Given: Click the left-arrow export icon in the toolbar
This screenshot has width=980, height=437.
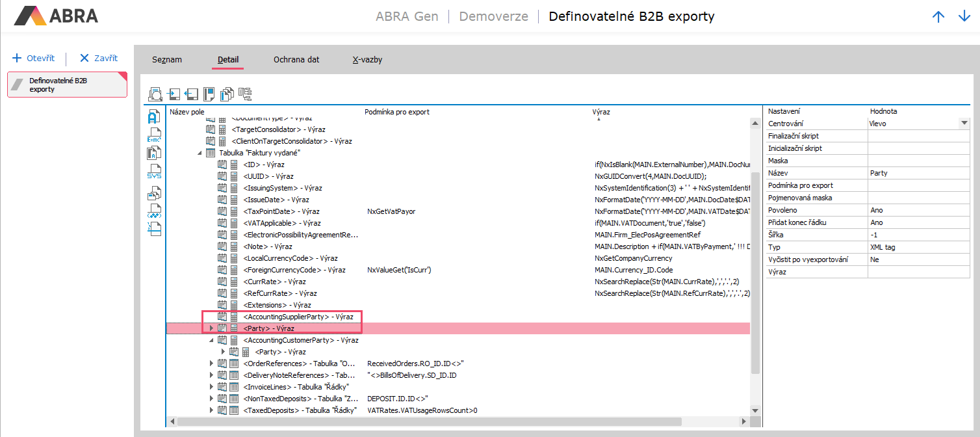Looking at the screenshot, I should [191, 94].
